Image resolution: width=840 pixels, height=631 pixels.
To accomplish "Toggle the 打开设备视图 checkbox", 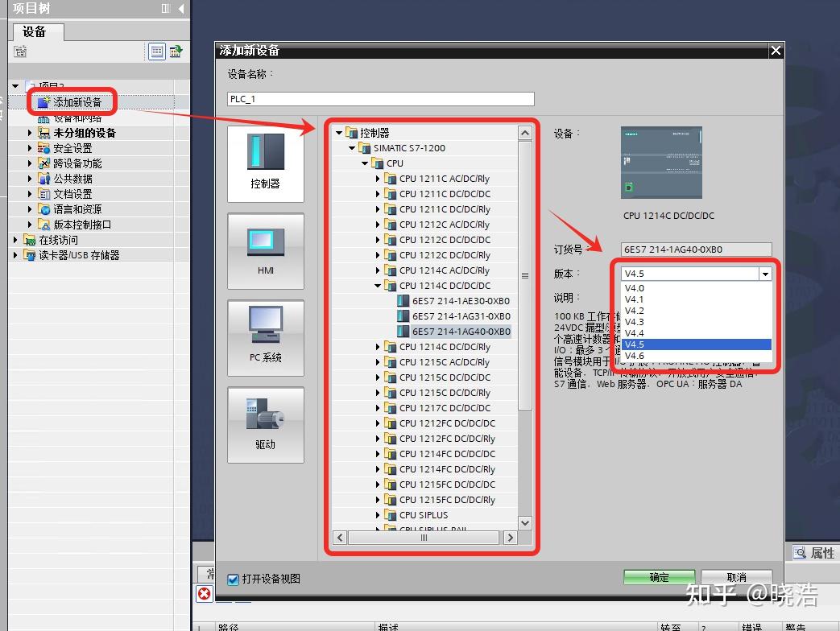I will [x=233, y=579].
